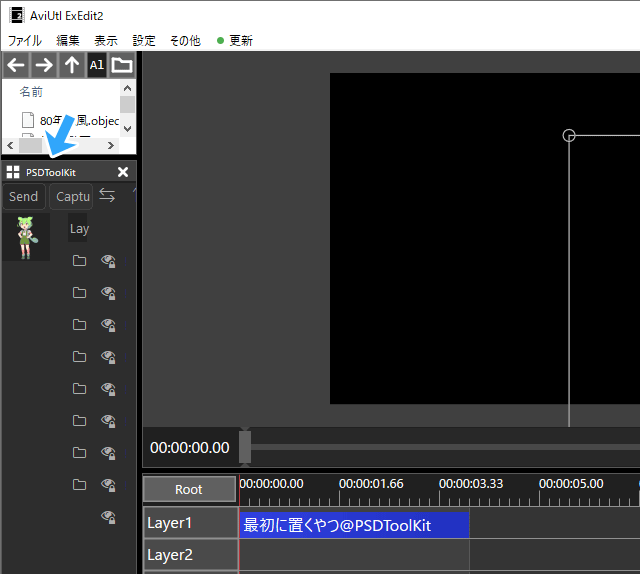Screen dimensions: 640x574
Task: Click the Send button in PSDToolKit
Action: [x=24, y=196]
